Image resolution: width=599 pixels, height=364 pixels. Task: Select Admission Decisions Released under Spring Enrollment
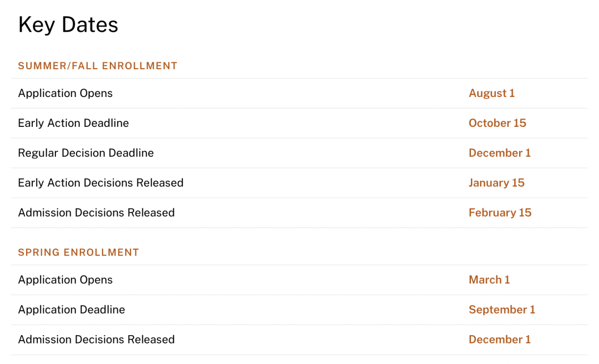[x=97, y=340]
